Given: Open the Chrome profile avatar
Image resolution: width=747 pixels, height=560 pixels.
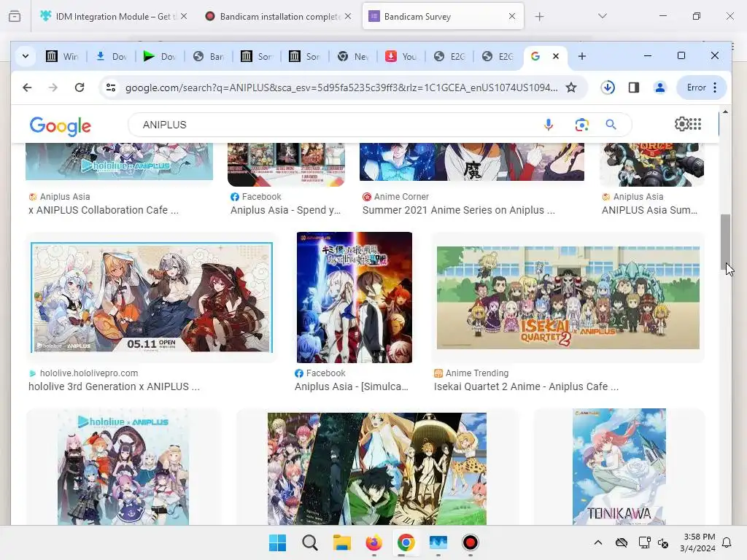Looking at the screenshot, I should tap(659, 87).
